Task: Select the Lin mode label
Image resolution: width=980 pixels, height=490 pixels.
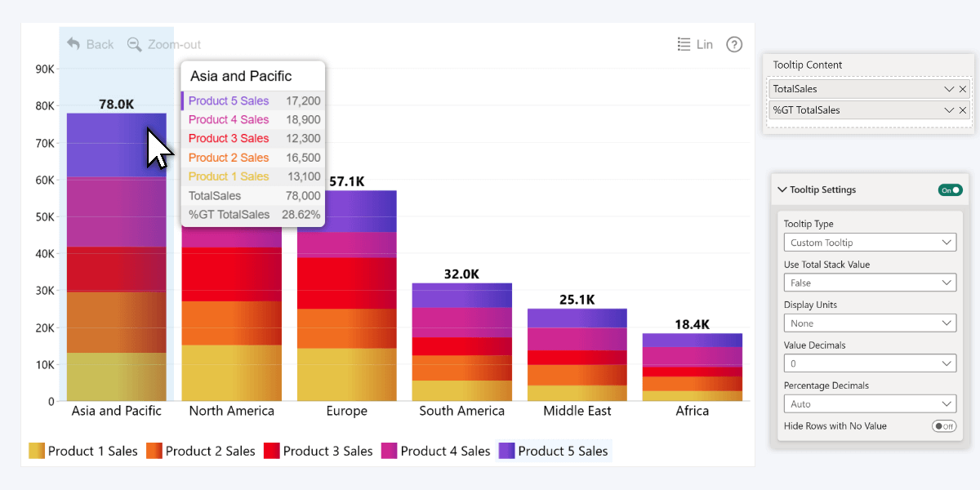Action: tap(704, 45)
